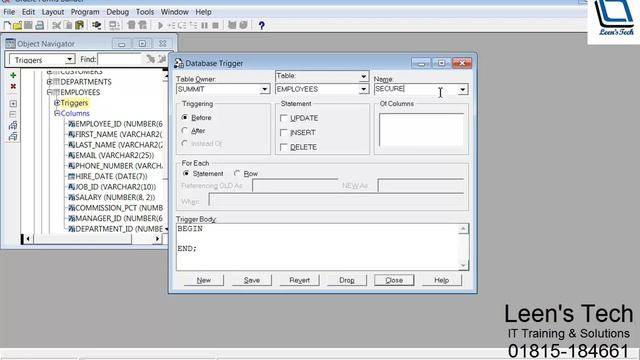This screenshot has width=640, height=360.
Task: Collapse the Columns node under EMPLOYEES
Action: pos(57,113)
